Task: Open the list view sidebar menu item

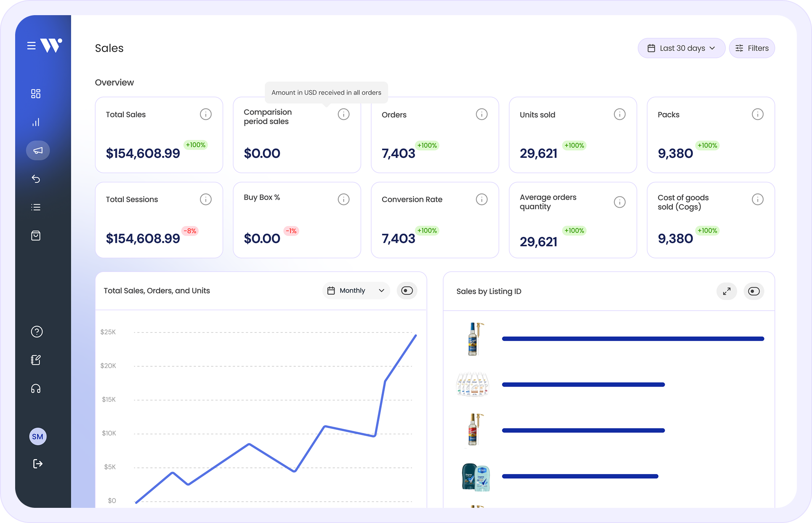Action: [x=36, y=207]
